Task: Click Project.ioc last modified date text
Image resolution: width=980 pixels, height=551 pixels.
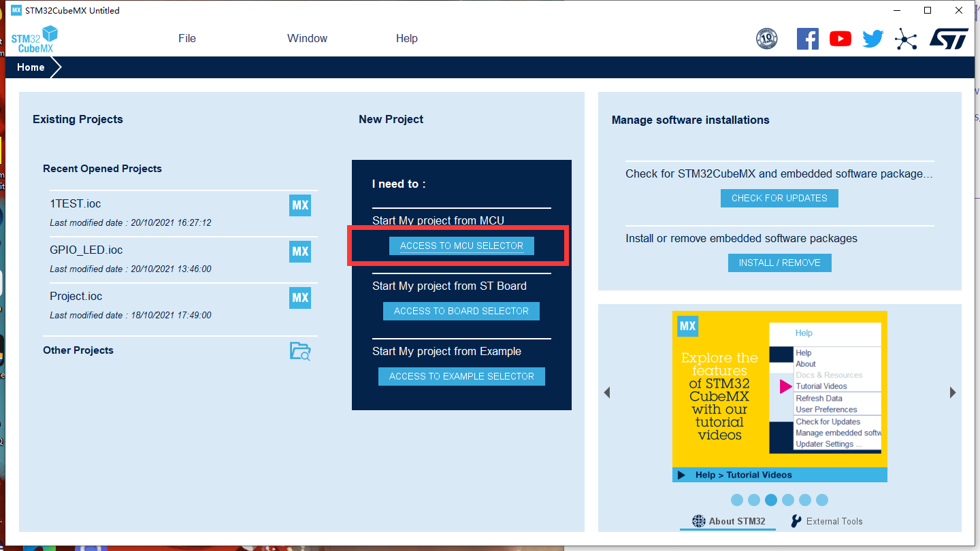Action: point(131,316)
